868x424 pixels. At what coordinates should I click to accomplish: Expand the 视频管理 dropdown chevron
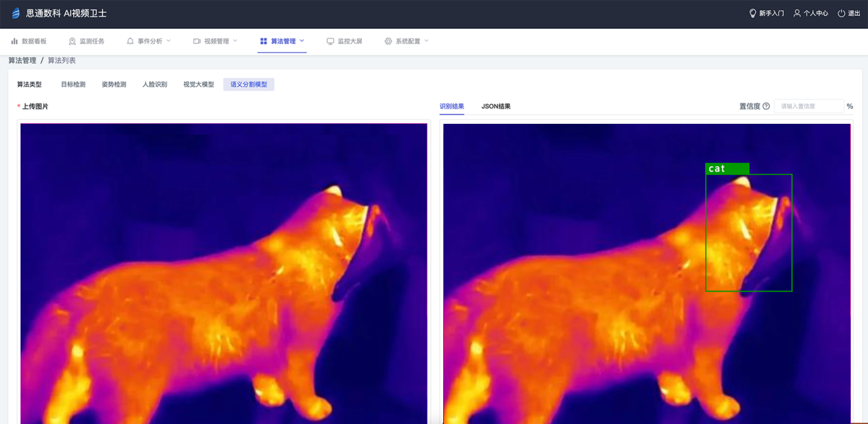click(235, 41)
